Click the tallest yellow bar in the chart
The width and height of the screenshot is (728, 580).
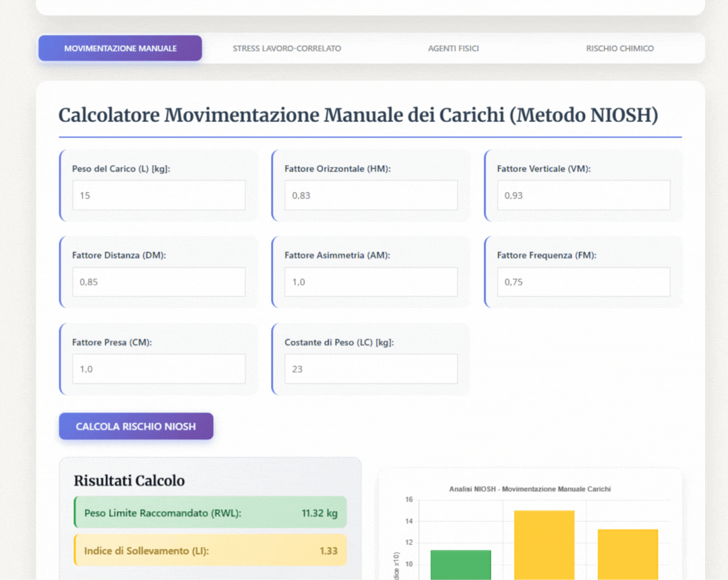(x=544, y=545)
